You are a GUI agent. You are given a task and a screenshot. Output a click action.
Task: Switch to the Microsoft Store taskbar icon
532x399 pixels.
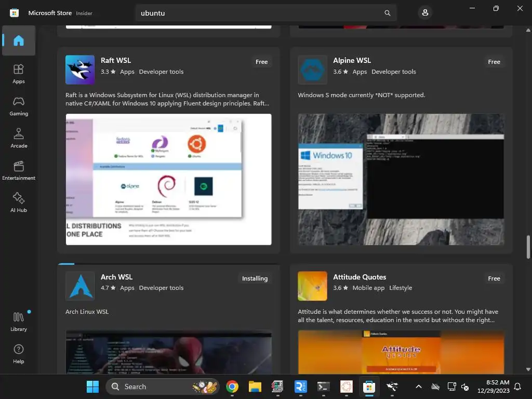(369, 387)
